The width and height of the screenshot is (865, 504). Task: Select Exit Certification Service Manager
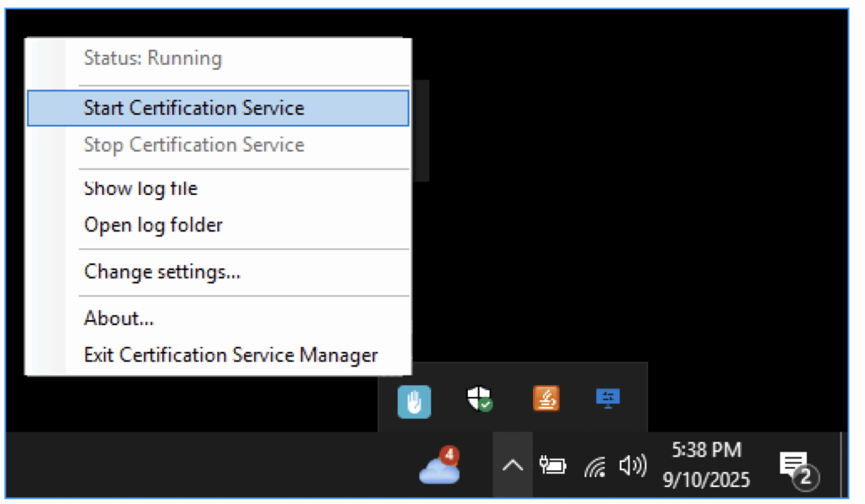click(230, 355)
